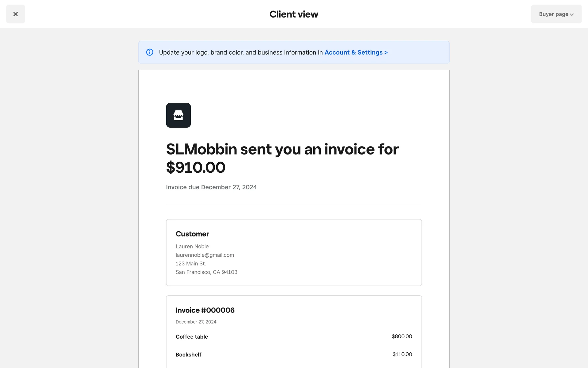The height and width of the screenshot is (368, 588).
Task: Open the Buyer page dropdown
Action: tap(556, 14)
